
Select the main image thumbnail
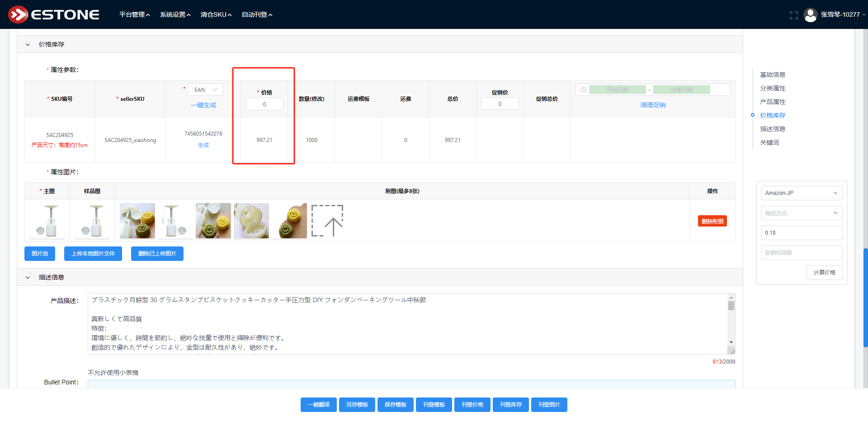47,221
